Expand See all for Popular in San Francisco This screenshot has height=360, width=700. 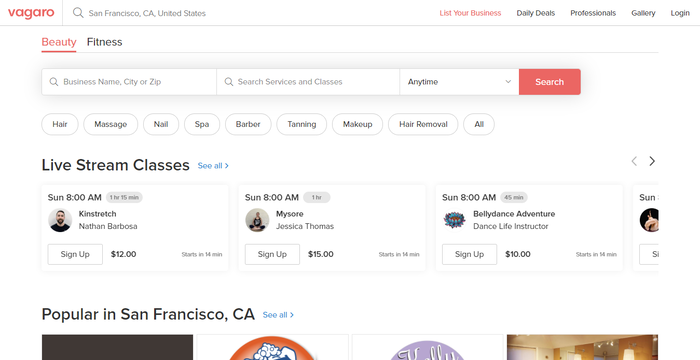[278, 315]
